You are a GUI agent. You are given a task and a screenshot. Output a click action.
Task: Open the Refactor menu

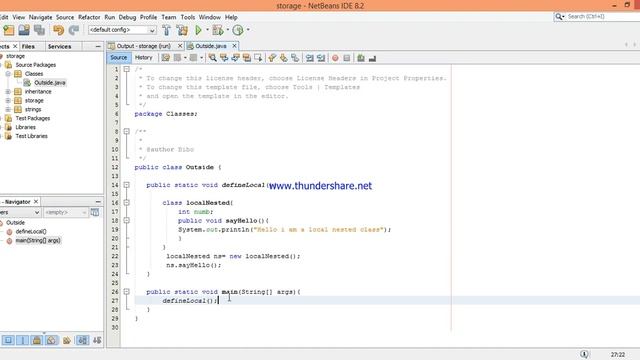coord(89,17)
